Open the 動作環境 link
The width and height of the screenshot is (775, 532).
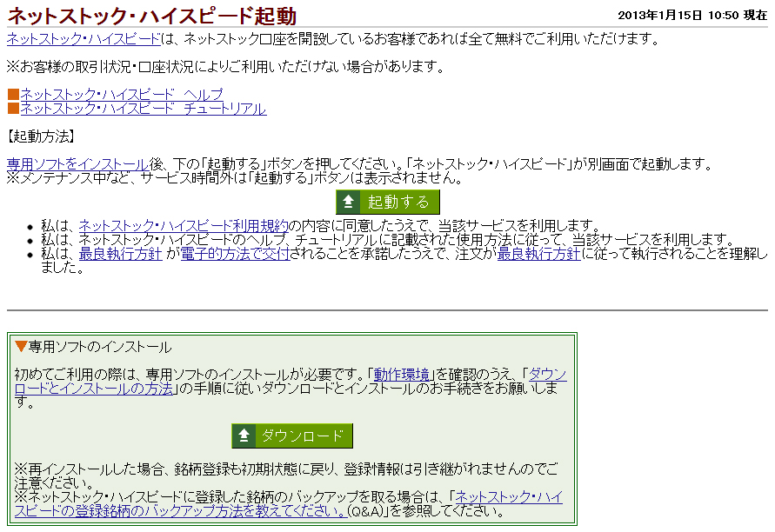pos(401,375)
